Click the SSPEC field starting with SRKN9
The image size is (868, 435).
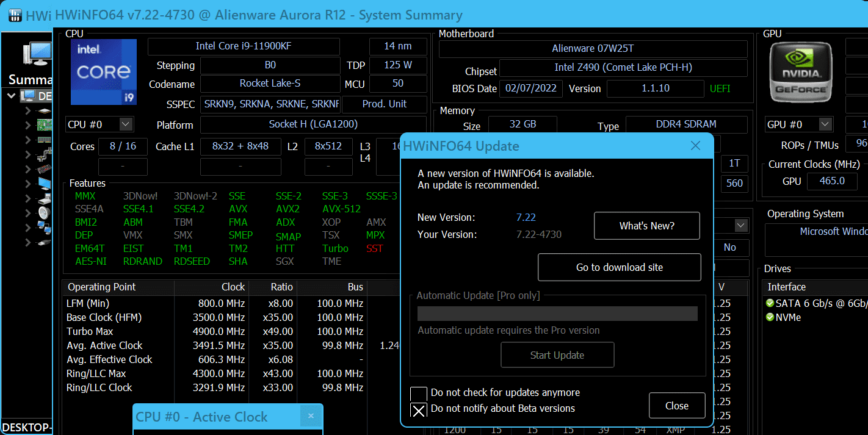point(270,104)
